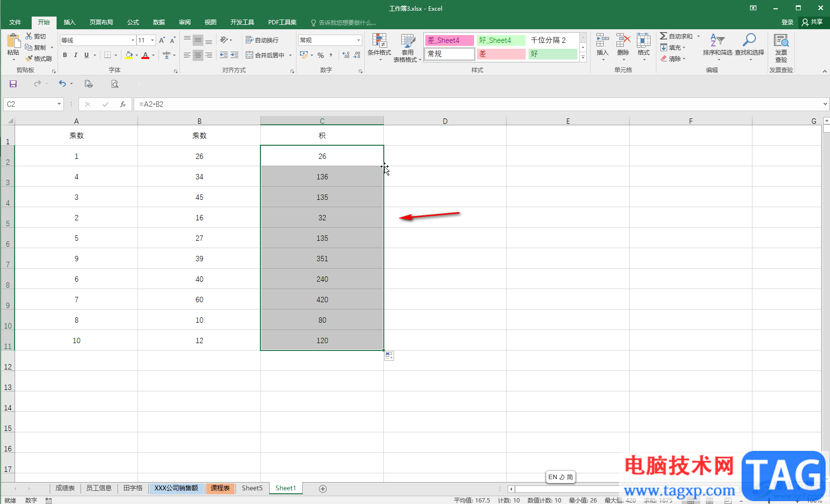The image size is (830, 504).
Task: Open Sort and Filter (排序和筛选)
Action: click(717, 47)
